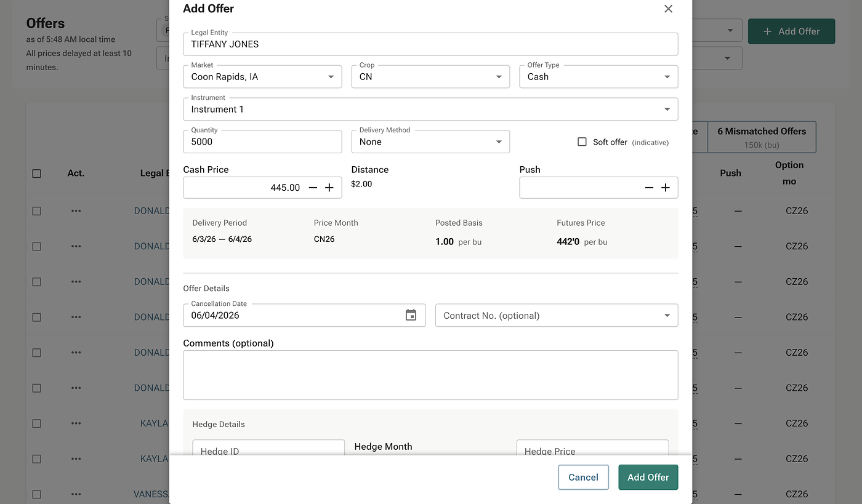This screenshot has height=504, width=862.
Task: Open actions menu for first KAYLA row
Action: point(76,423)
